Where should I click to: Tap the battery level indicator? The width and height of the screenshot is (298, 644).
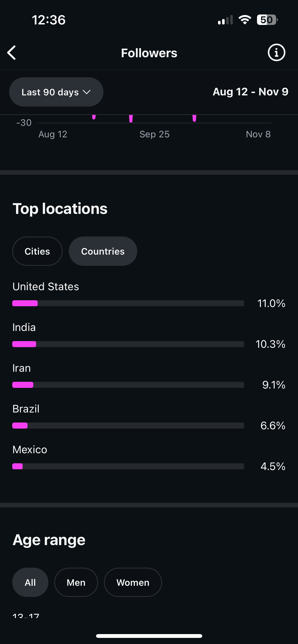tap(267, 20)
